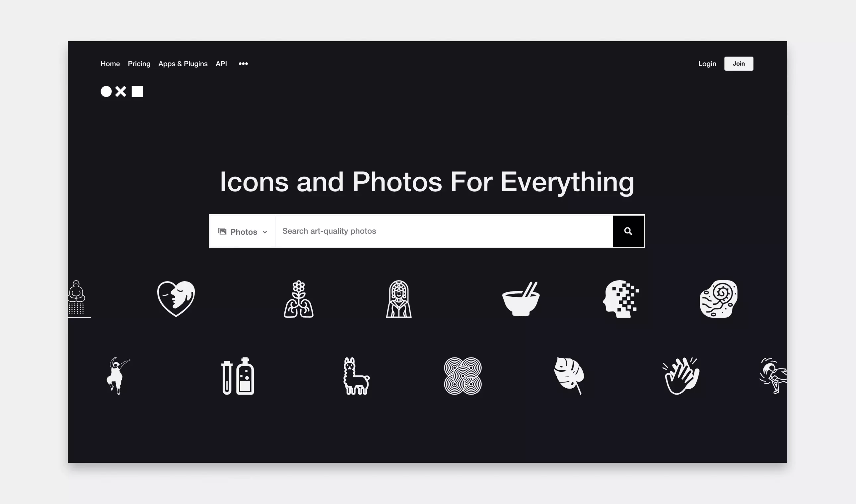The height and width of the screenshot is (504, 856).
Task: Click the Pricing navigation link
Action: pos(139,63)
